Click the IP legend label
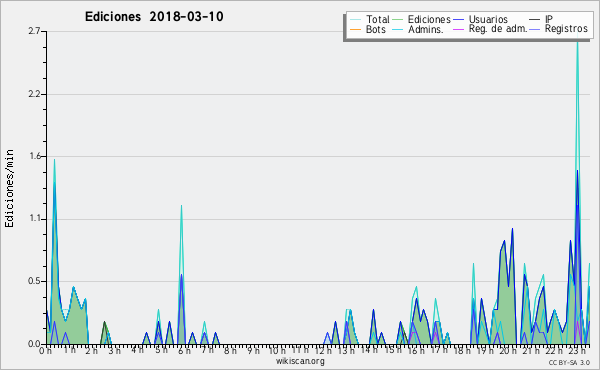Image resolution: width=600 pixels, height=370 pixels. point(549,19)
